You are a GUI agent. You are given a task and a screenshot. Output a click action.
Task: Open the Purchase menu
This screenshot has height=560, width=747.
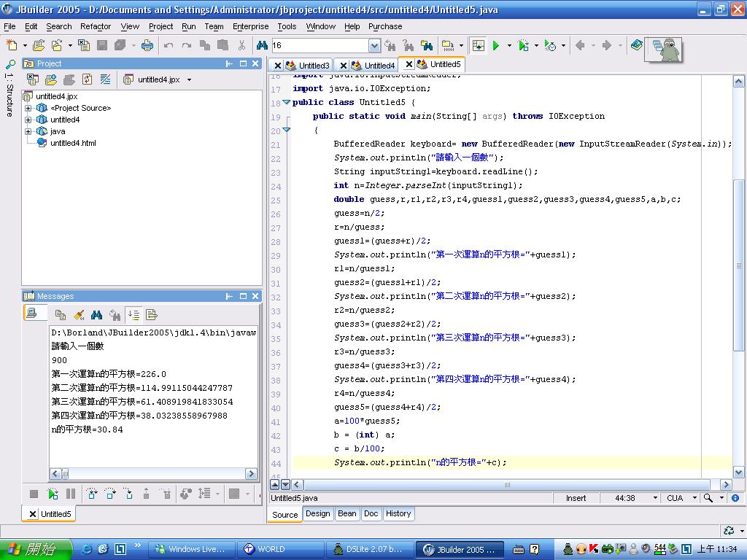pyautogui.click(x=385, y=27)
